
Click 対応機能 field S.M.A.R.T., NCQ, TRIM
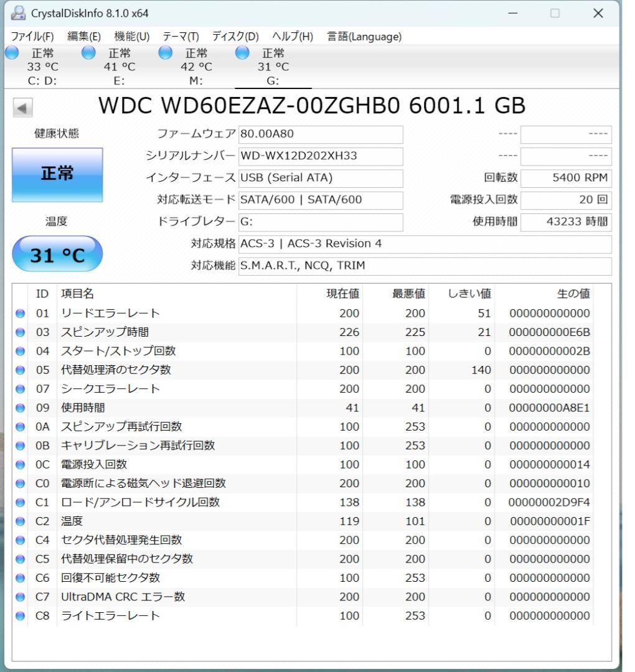coord(425,266)
